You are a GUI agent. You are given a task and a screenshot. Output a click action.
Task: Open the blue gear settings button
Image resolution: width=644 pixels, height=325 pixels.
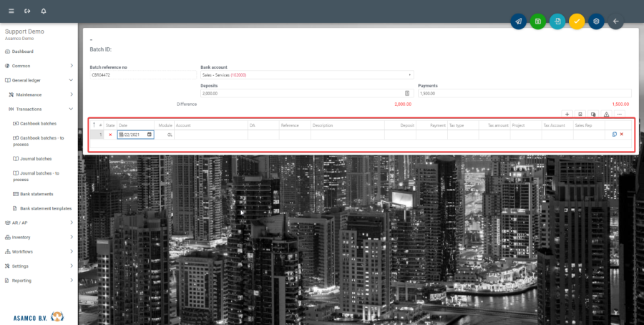pyautogui.click(x=596, y=21)
